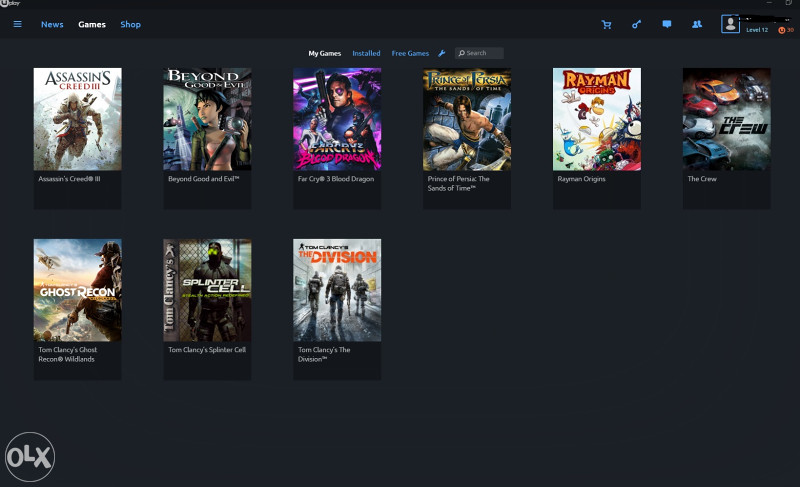Click the Uplay logo
Screen dimensions: 800x487
point(10,3)
